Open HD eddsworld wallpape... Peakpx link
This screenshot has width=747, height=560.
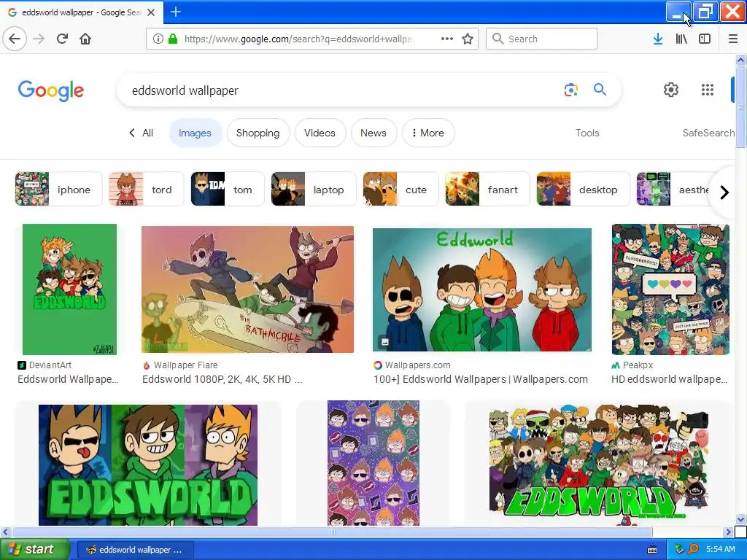(670, 379)
